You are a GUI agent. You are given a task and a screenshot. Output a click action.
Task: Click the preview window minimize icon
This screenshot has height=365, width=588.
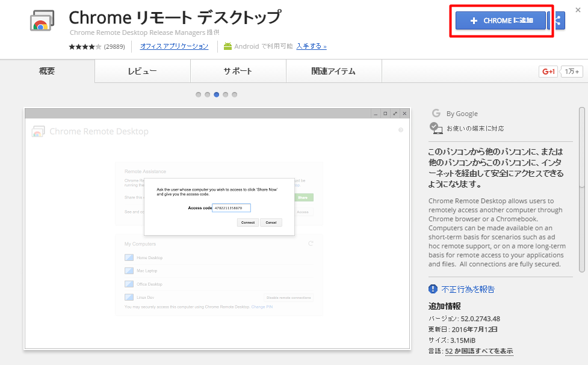tap(376, 114)
